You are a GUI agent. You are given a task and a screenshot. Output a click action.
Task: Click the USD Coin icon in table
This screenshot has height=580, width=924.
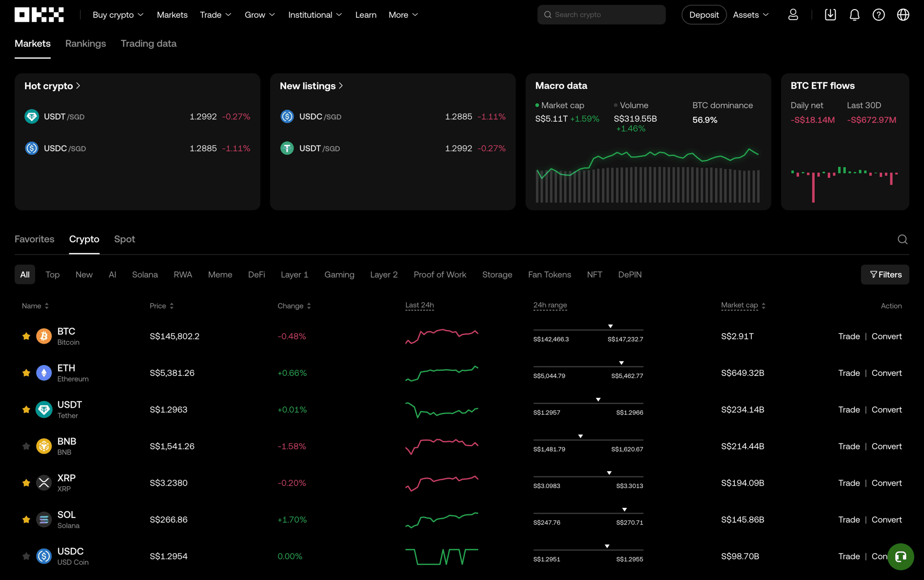coord(44,556)
